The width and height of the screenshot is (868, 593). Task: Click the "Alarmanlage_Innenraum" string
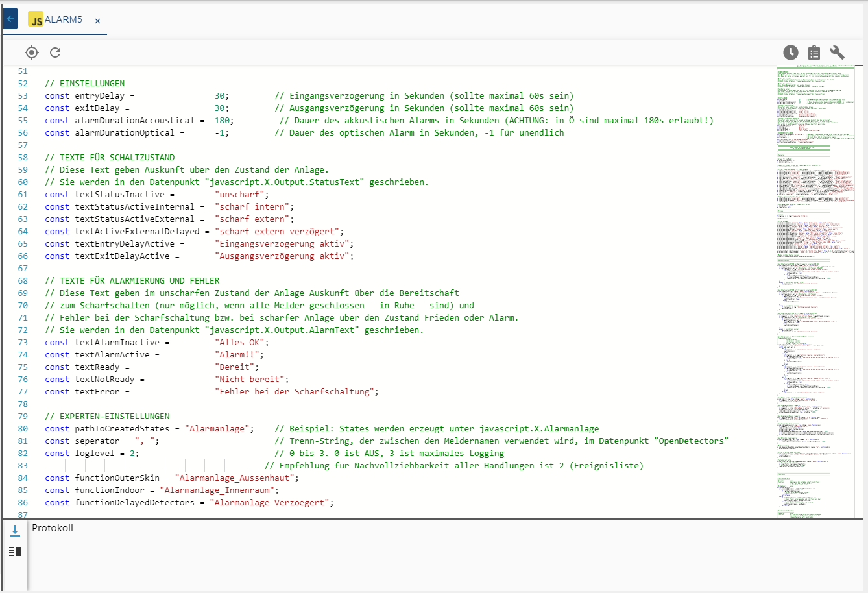click(217, 490)
